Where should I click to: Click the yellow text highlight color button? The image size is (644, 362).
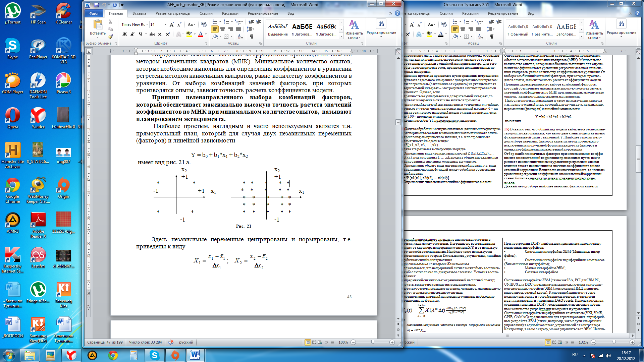(x=189, y=34)
